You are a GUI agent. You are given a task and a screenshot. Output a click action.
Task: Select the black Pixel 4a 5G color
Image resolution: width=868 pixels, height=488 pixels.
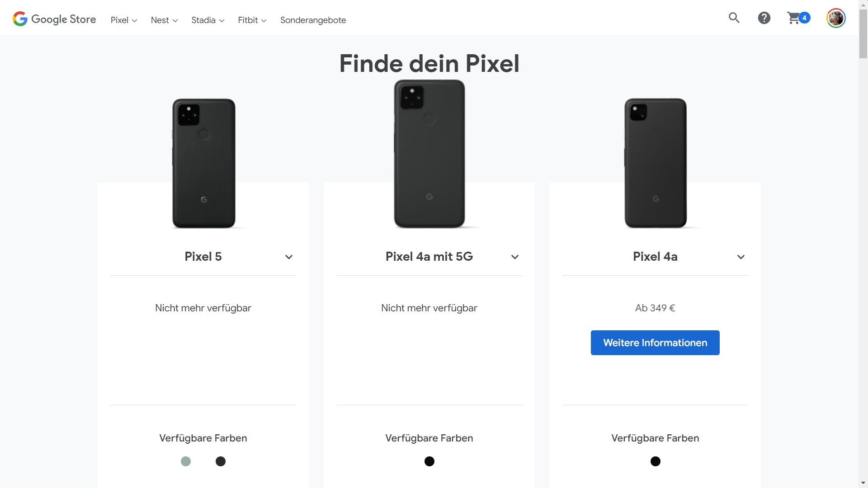click(x=429, y=461)
